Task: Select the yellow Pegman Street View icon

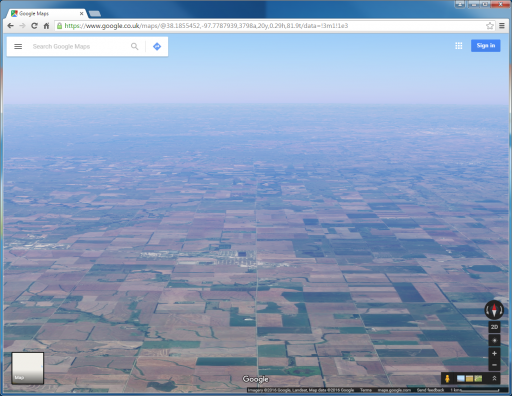Action: (x=447, y=378)
